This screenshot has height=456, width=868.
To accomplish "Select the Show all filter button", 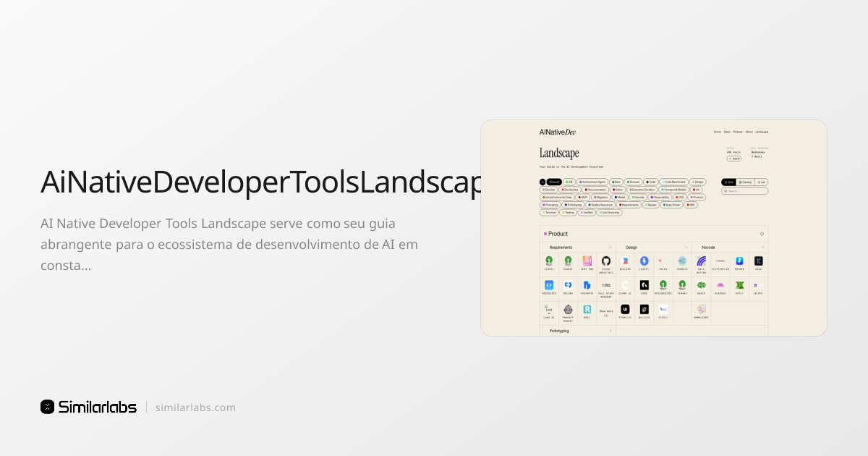I will pos(554,182).
